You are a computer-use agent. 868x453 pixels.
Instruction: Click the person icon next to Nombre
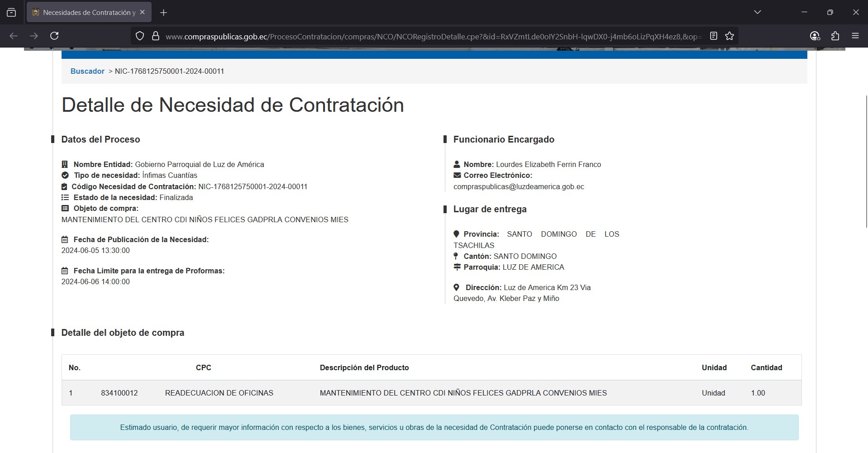[x=457, y=164]
